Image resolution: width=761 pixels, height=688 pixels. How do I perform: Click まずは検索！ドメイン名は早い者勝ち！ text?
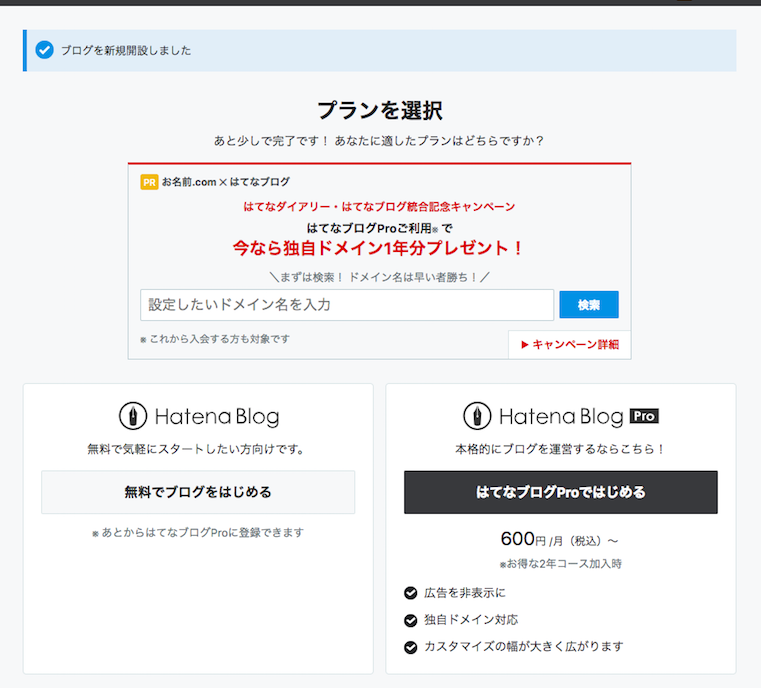click(x=380, y=277)
